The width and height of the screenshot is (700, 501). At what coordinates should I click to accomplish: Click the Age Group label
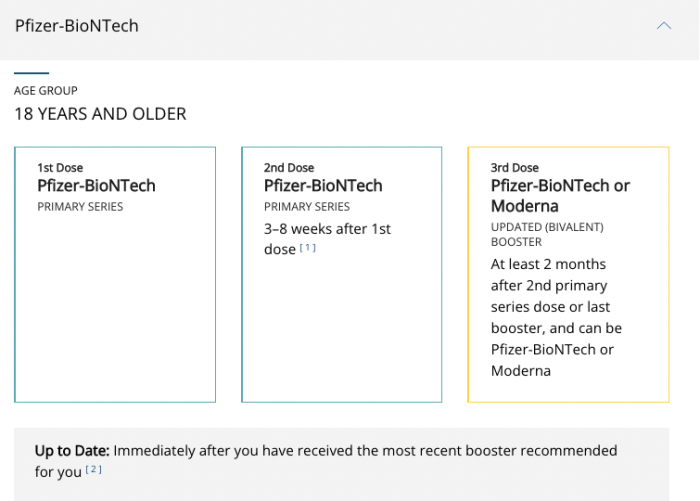pyautogui.click(x=45, y=91)
